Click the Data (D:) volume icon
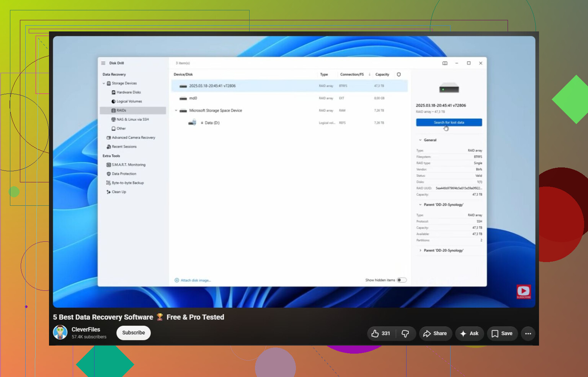The height and width of the screenshot is (377, 588). pyautogui.click(x=193, y=123)
